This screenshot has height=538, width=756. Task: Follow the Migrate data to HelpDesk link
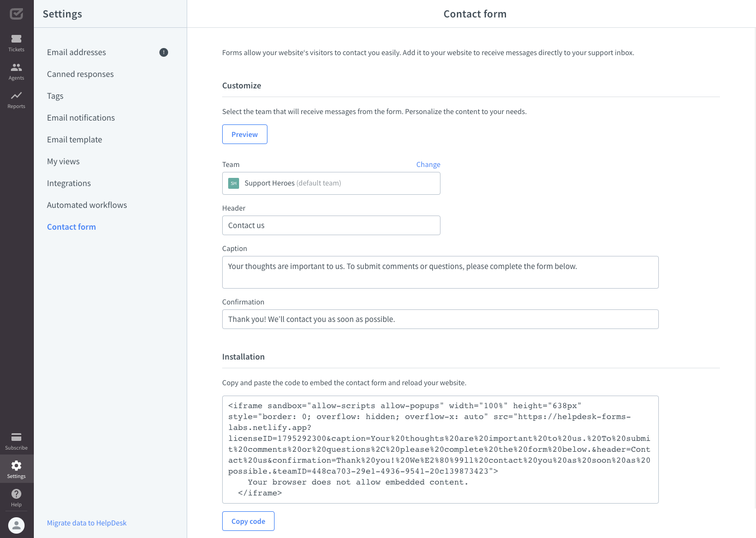coord(86,523)
